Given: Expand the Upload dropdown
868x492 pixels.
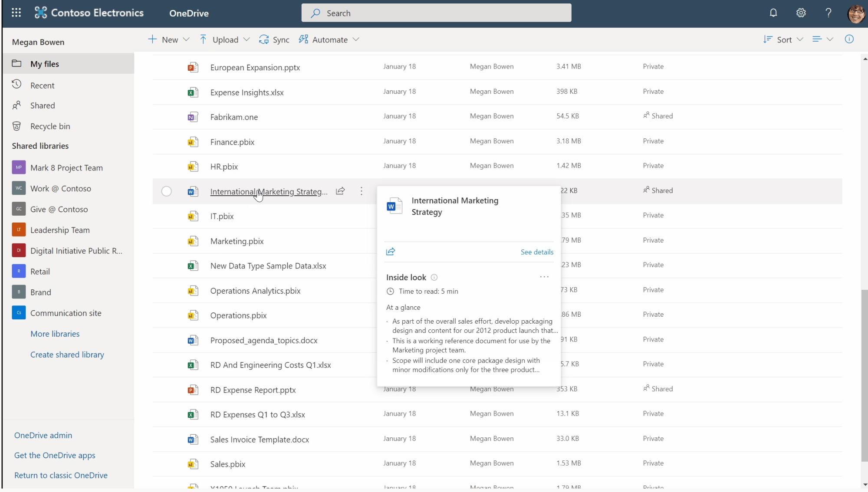Looking at the screenshot, I should click(225, 39).
